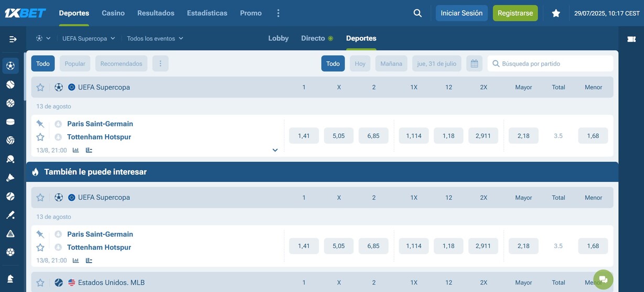The width and height of the screenshot is (644, 292).
Task: Open the Promo navigation item
Action: point(251,13)
